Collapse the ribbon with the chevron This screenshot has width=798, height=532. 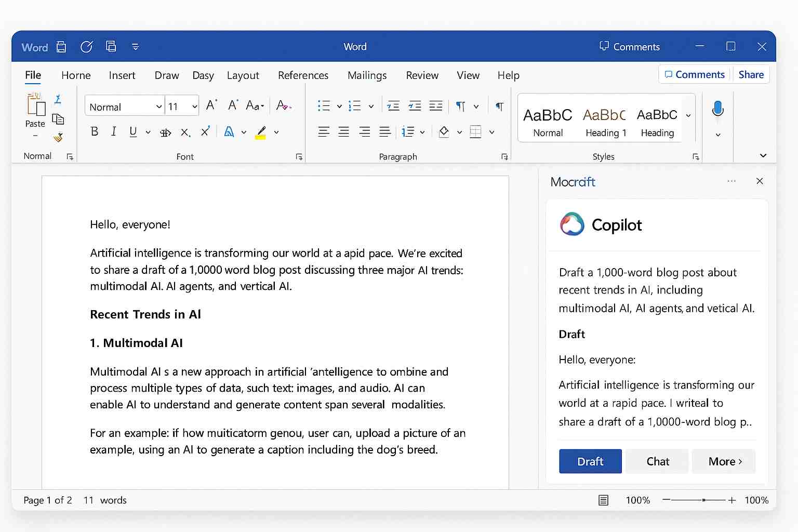click(763, 155)
